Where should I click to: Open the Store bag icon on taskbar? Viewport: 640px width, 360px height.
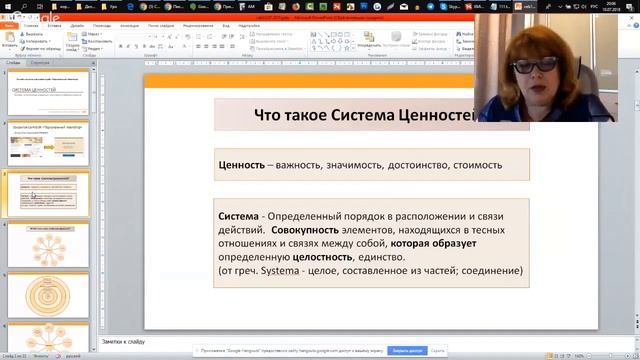268,7
